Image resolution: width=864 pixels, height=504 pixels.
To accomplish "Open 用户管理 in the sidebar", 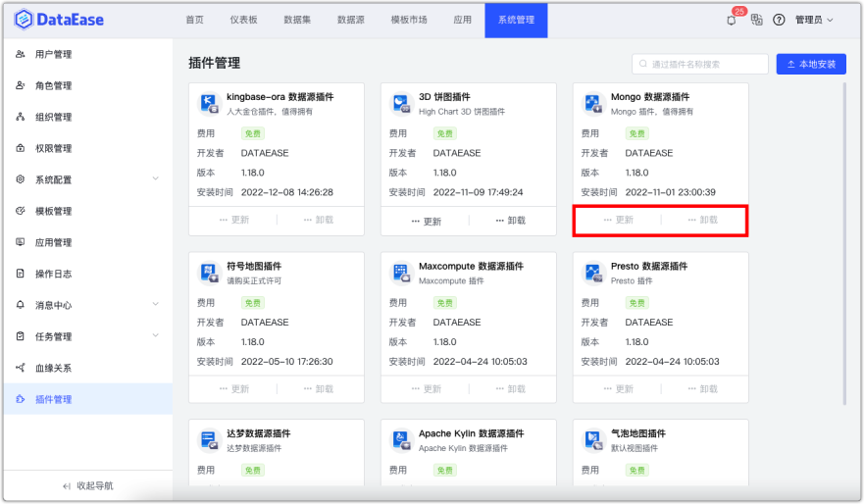I will click(x=88, y=54).
